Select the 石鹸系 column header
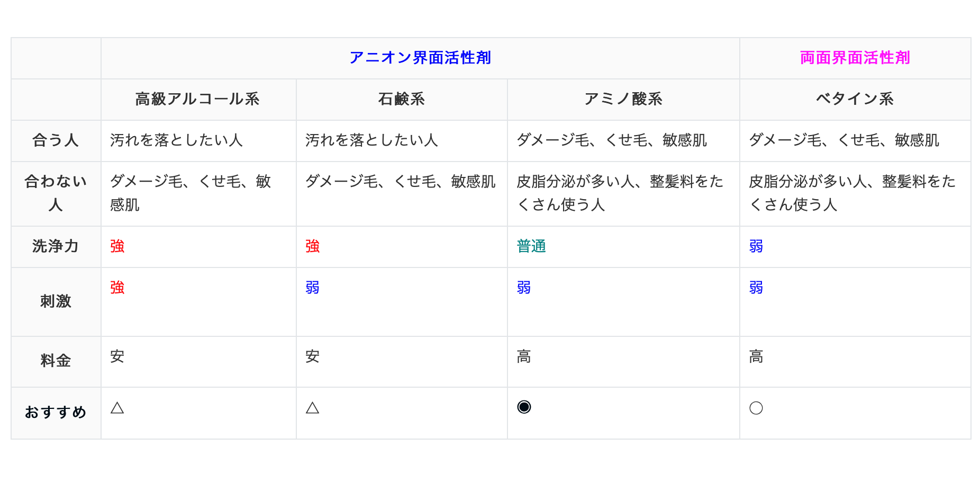This screenshot has height=482, width=980. pyautogui.click(x=401, y=99)
